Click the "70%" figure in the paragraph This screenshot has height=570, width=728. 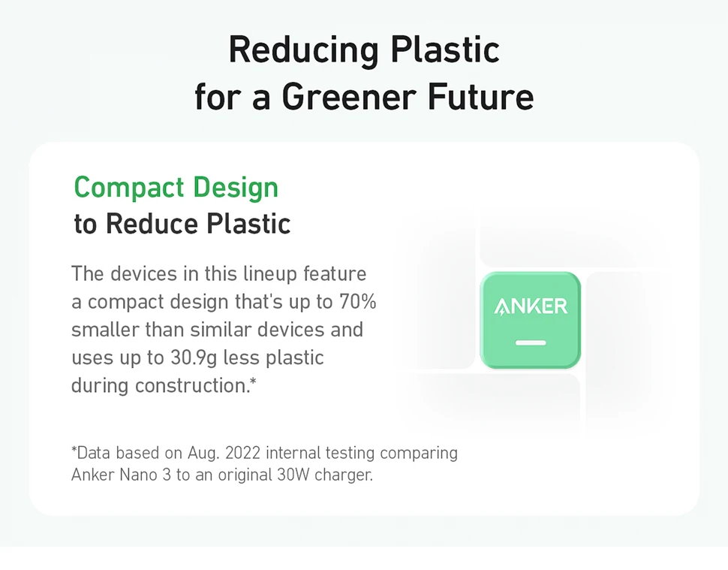tap(357, 301)
